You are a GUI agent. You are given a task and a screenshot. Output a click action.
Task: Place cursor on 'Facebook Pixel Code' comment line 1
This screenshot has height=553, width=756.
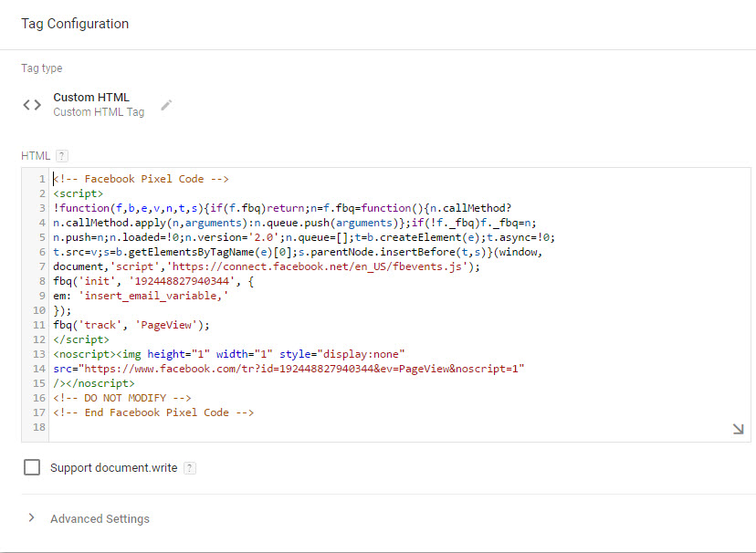[x=141, y=179]
